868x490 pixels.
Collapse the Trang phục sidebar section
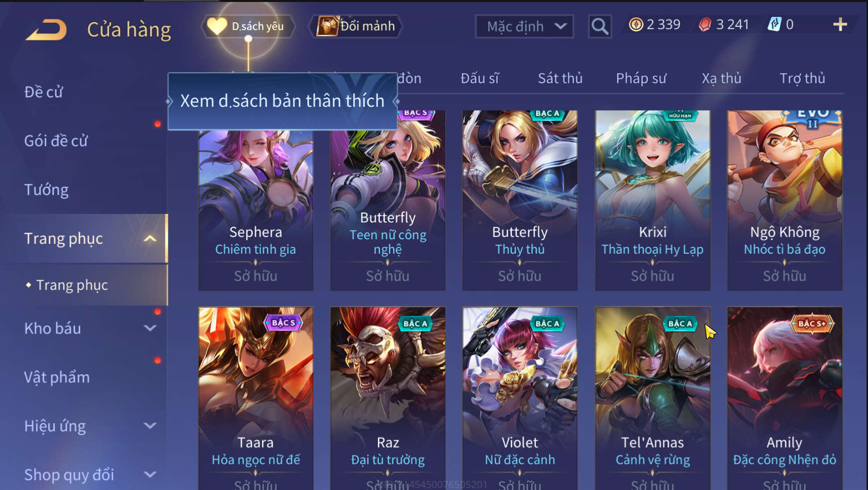pos(150,239)
